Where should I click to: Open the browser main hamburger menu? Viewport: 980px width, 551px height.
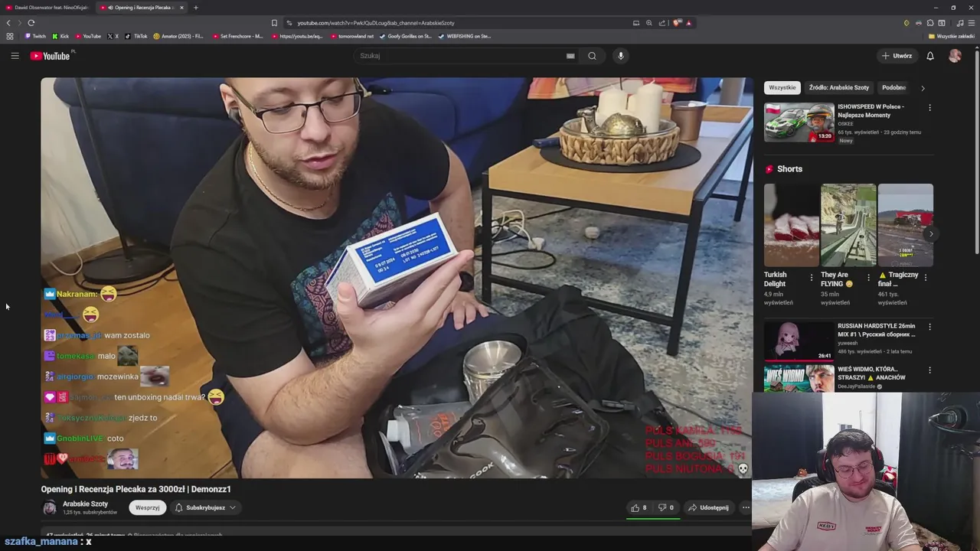tap(972, 23)
